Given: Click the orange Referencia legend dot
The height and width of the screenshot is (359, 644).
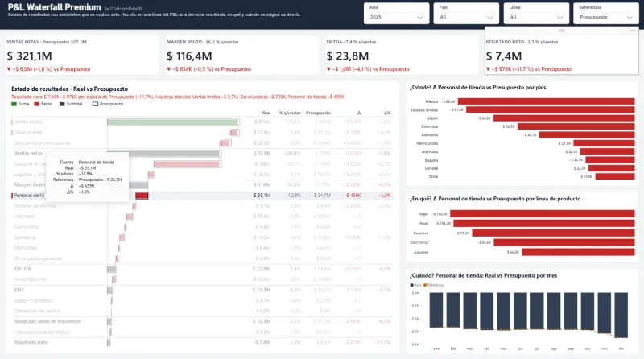Looking at the screenshot, I should pyautogui.click(x=425, y=285).
